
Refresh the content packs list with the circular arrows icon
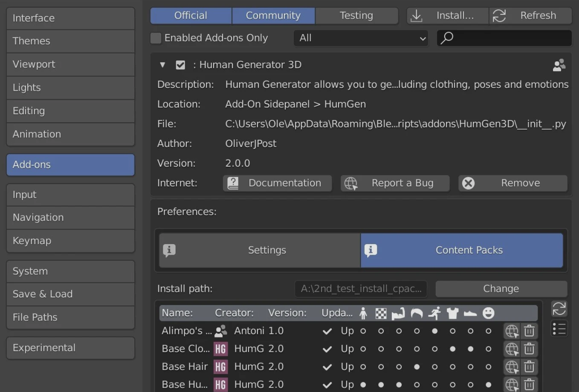pos(559,308)
